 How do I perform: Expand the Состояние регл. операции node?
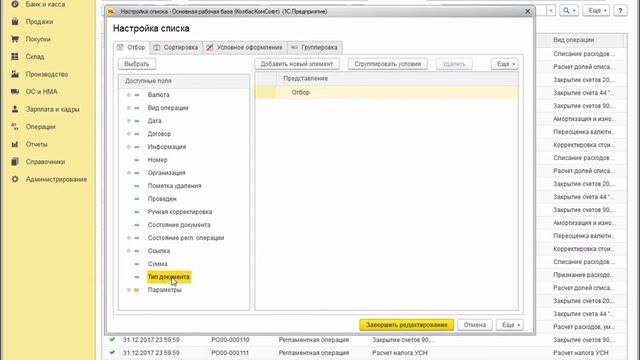[129, 238]
